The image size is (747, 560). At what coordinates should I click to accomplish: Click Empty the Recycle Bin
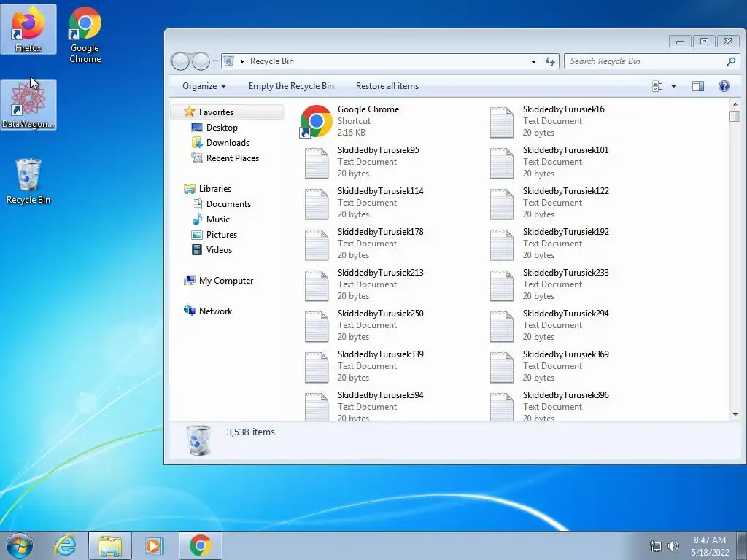tap(291, 86)
